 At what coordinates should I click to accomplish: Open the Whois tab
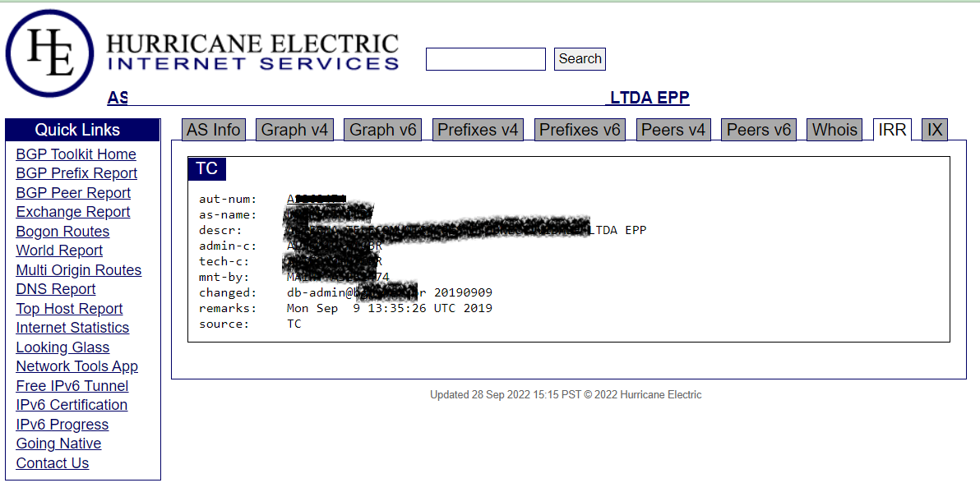point(834,130)
